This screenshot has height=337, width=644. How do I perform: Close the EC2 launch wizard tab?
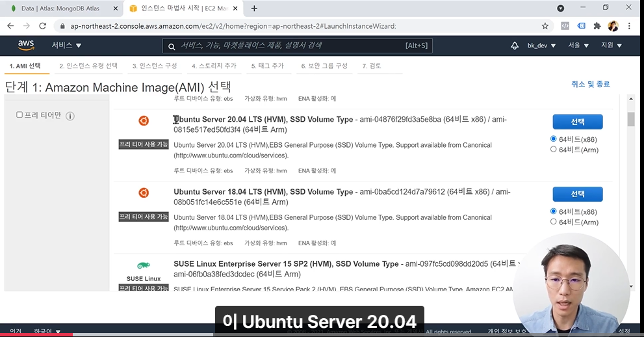(x=235, y=8)
